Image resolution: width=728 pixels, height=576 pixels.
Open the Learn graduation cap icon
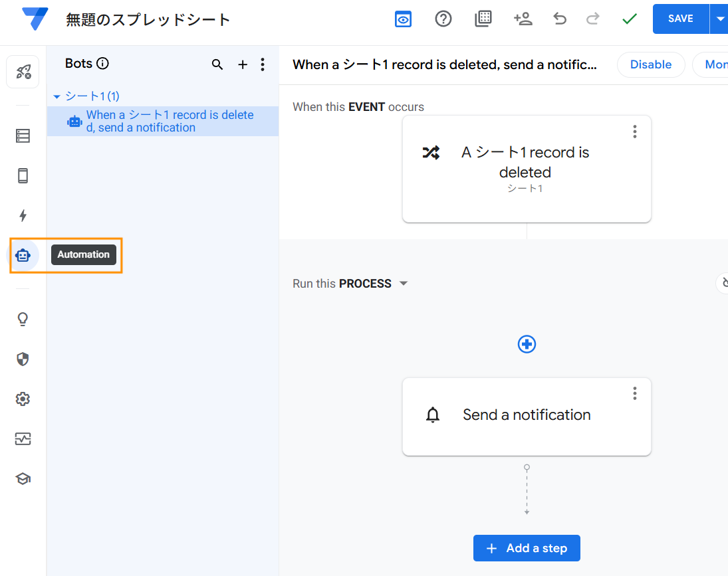(x=23, y=479)
